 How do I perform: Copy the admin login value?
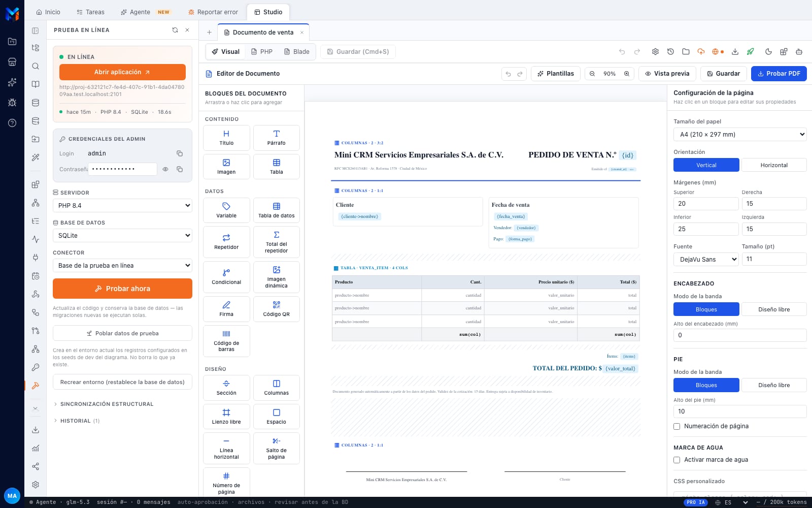(180, 153)
